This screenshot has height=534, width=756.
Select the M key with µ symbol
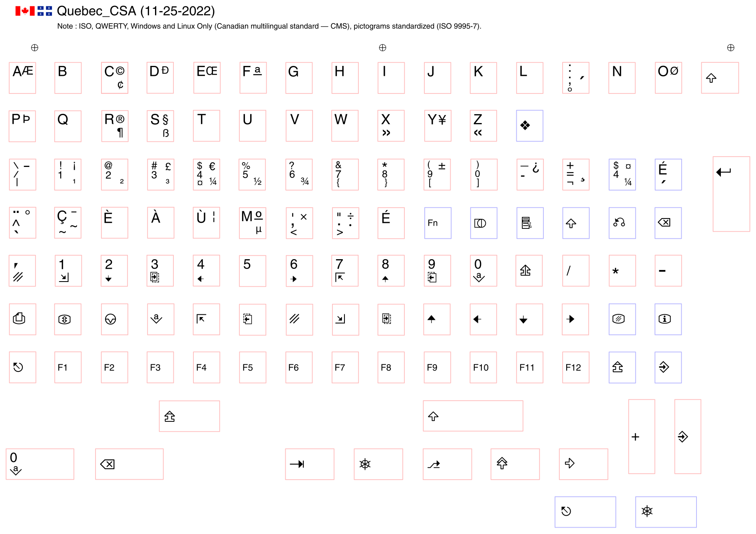253,223
